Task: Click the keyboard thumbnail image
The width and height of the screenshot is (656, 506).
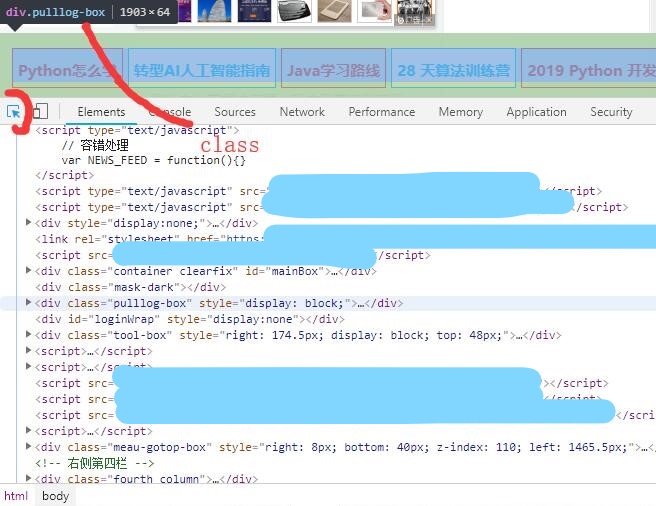Action: click(x=295, y=10)
